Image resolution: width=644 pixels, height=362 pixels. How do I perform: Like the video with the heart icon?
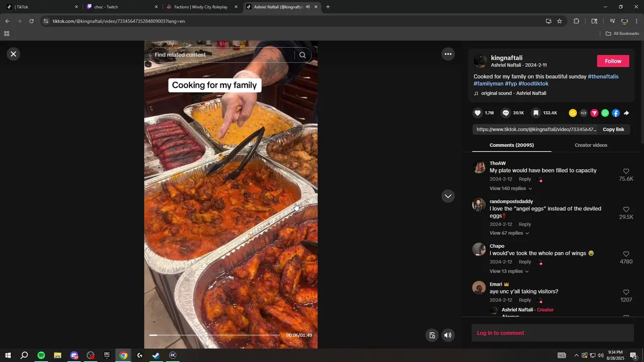pos(478,113)
